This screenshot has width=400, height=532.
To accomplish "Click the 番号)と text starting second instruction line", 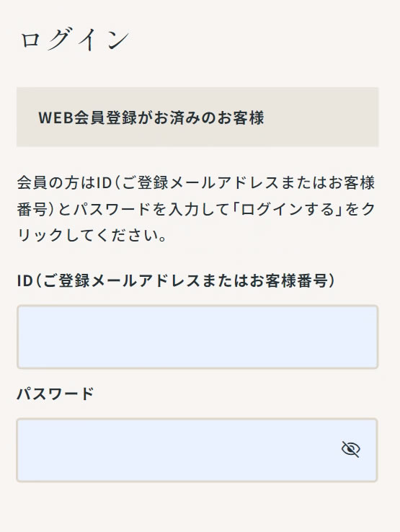I will [45, 209].
